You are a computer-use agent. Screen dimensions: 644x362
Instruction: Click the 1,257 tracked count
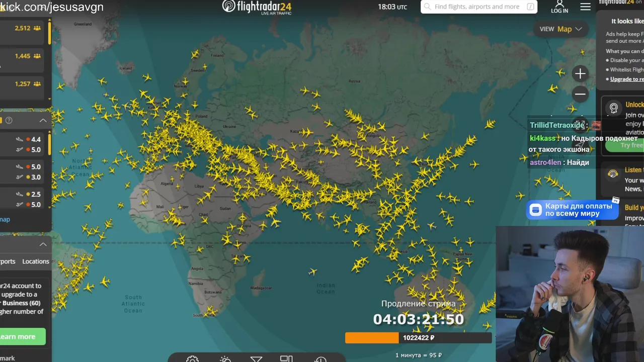23,83
